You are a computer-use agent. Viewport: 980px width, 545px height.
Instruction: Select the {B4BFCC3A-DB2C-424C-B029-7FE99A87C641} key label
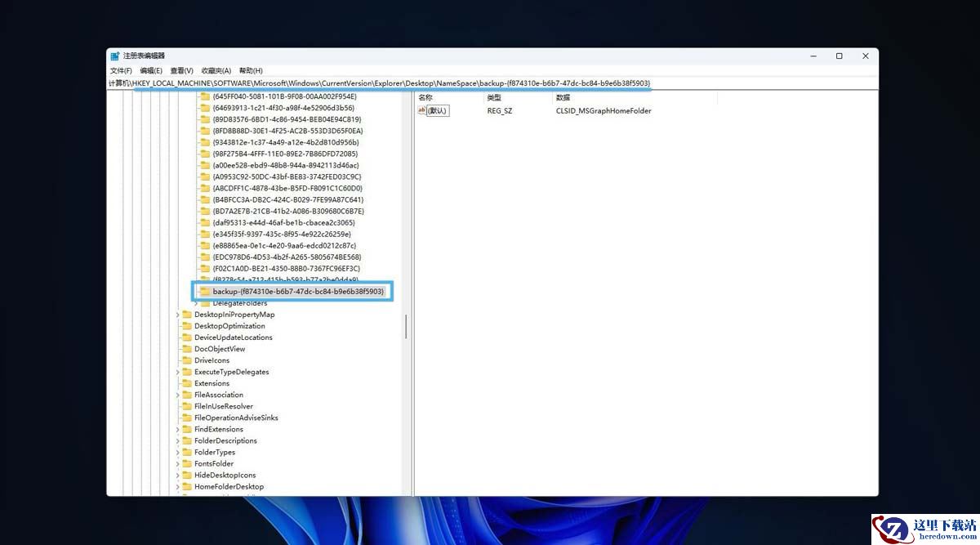click(x=287, y=199)
